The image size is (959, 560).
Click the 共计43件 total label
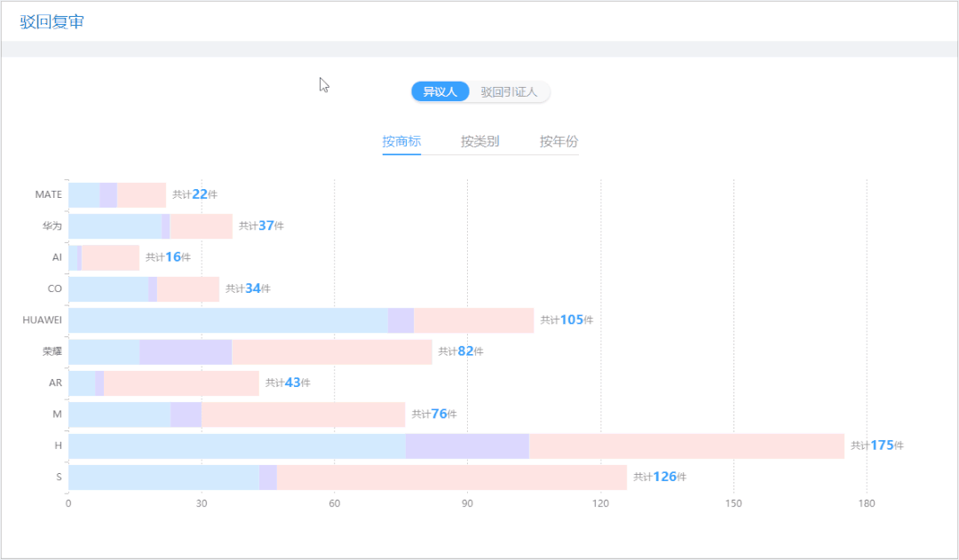(x=288, y=383)
